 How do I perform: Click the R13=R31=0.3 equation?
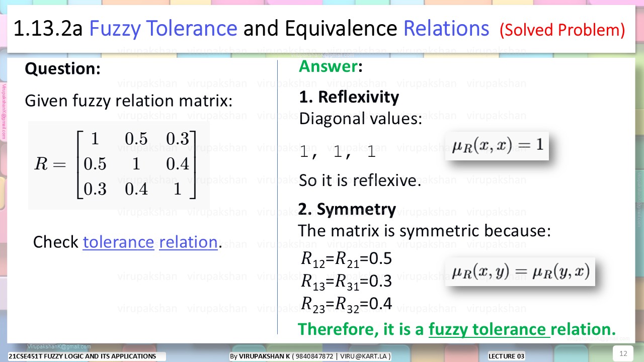pos(346,282)
